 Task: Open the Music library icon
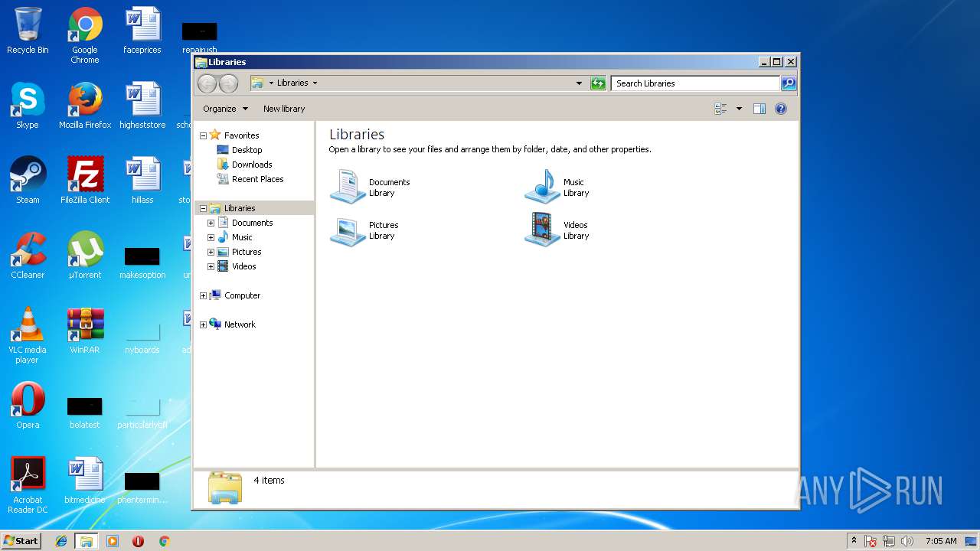point(543,187)
